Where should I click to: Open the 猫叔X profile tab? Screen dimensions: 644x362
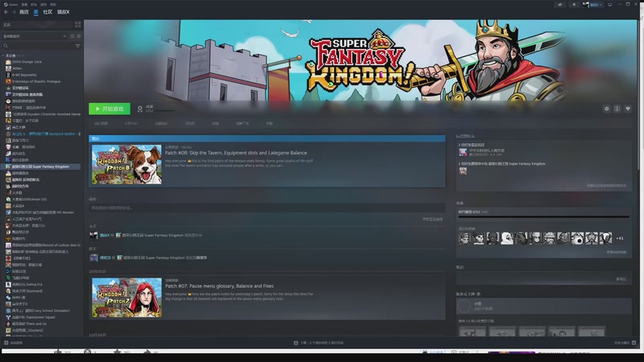point(64,12)
